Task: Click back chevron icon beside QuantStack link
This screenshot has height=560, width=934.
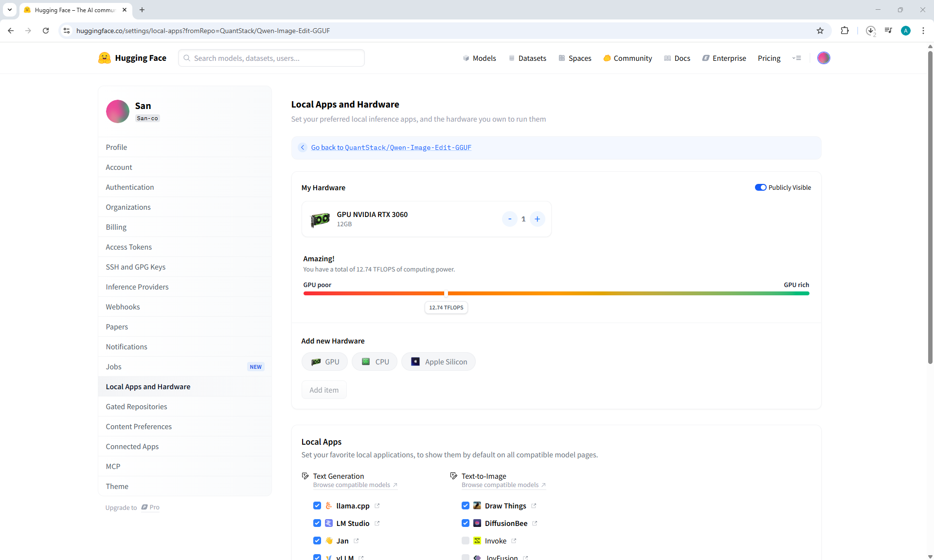Action: point(303,147)
